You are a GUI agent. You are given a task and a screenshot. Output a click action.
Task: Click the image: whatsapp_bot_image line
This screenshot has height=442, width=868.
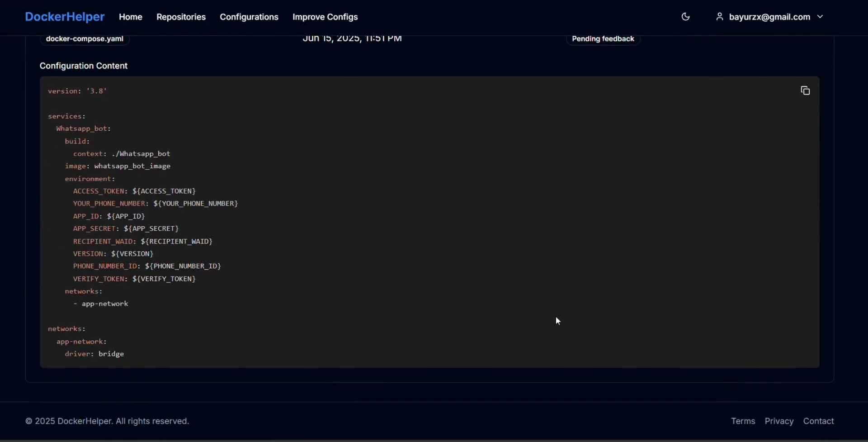point(118,166)
